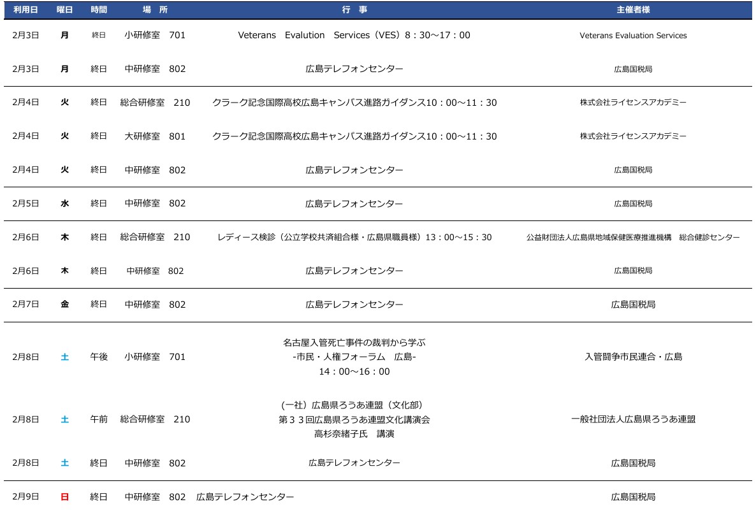Click the 金 weekday cell
The height and width of the screenshot is (532, 756).
click(x=64, y=304)
